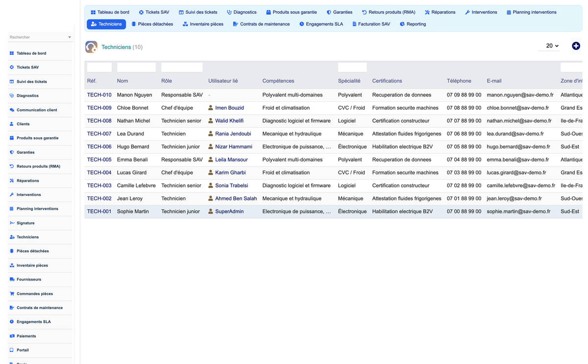Select the Réparations top tab
The image size is (588, 364).
click(x=440, y=12)
